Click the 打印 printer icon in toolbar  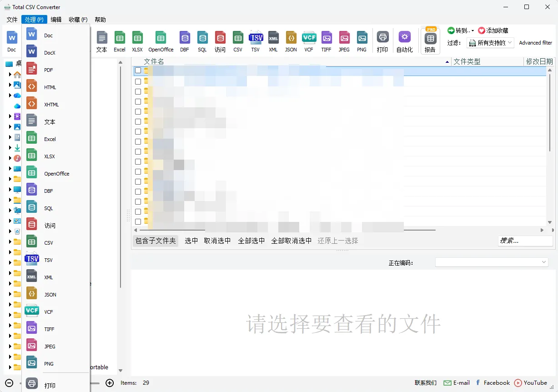coord(383,37)
